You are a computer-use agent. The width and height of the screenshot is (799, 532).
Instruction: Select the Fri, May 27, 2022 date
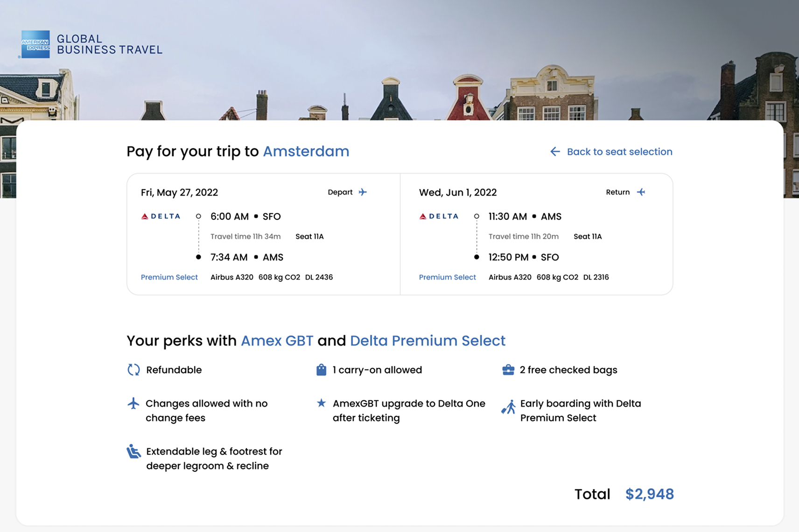tap(179, 192)
